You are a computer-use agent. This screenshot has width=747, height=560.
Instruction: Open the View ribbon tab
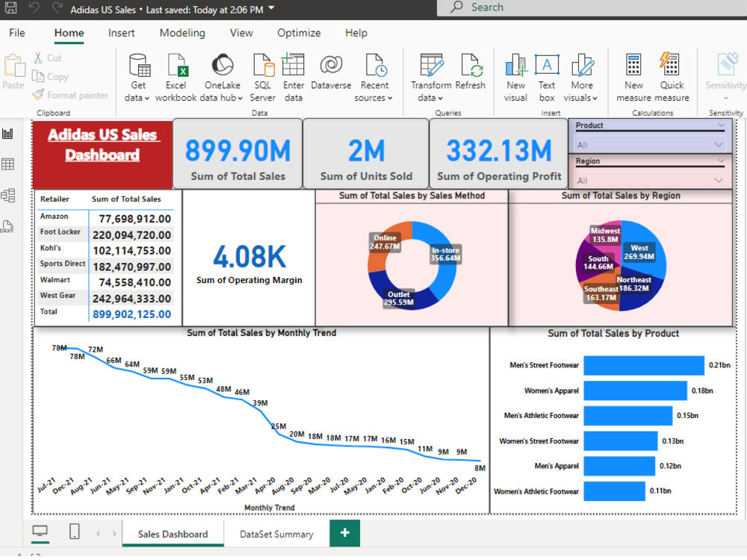tap(241, 33)
